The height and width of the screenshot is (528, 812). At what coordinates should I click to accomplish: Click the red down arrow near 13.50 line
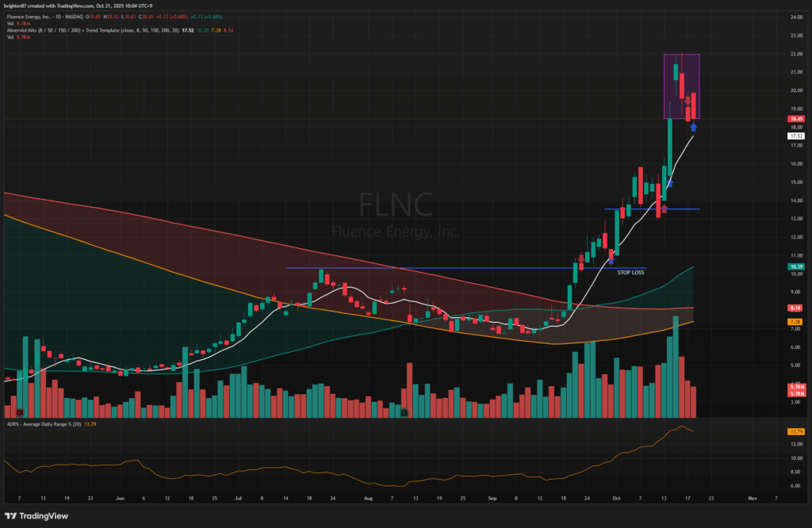point(663,209)
